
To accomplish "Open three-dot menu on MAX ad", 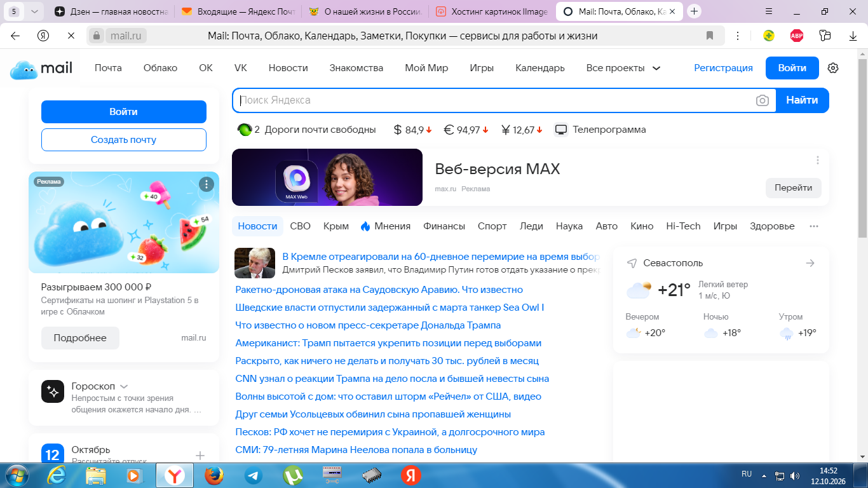I will [x=818, y=160].
